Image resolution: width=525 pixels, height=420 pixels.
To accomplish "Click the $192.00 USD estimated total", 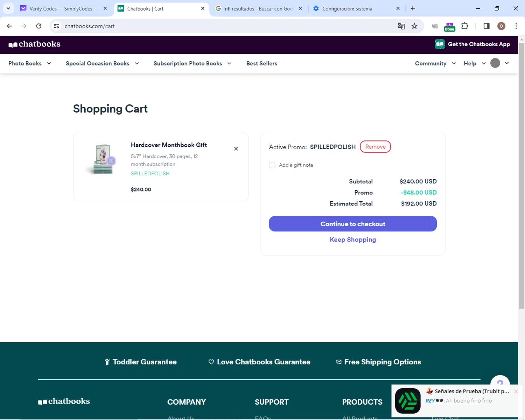I will tap(419, 203).
